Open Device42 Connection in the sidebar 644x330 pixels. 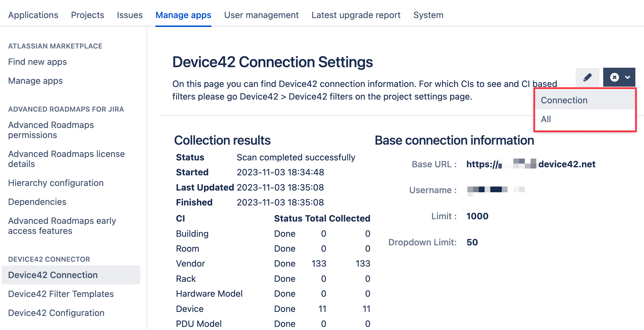coord(53,275)
